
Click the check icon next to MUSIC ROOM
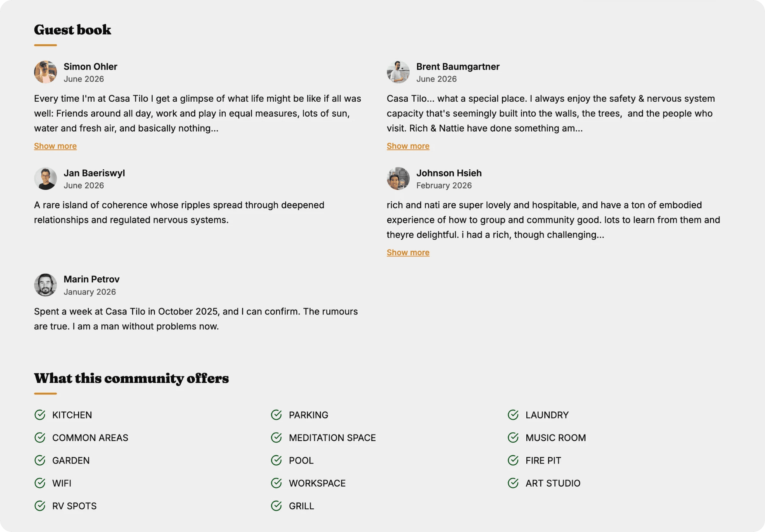[513, 438]
